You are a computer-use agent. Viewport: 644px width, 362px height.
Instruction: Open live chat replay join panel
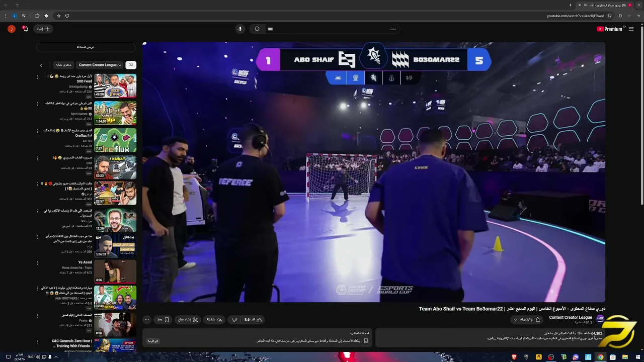pyautogui.click(x=257, y=337)
